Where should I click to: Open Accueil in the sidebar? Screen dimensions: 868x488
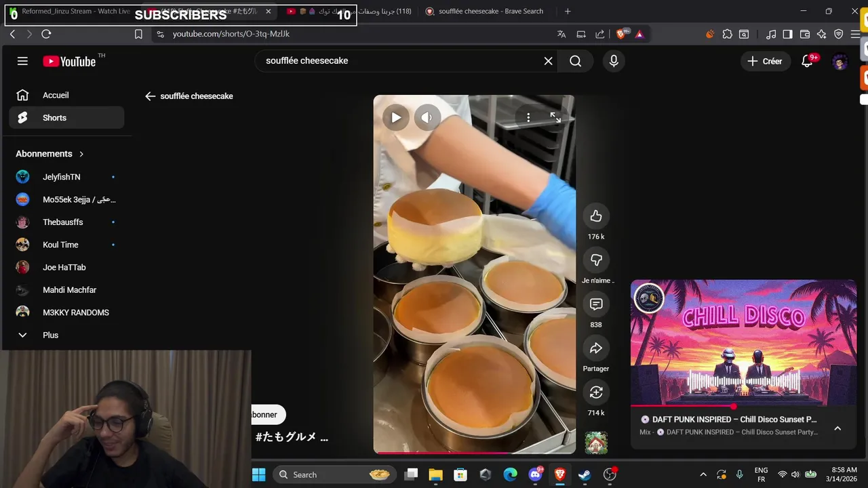(x=66, y=96)
